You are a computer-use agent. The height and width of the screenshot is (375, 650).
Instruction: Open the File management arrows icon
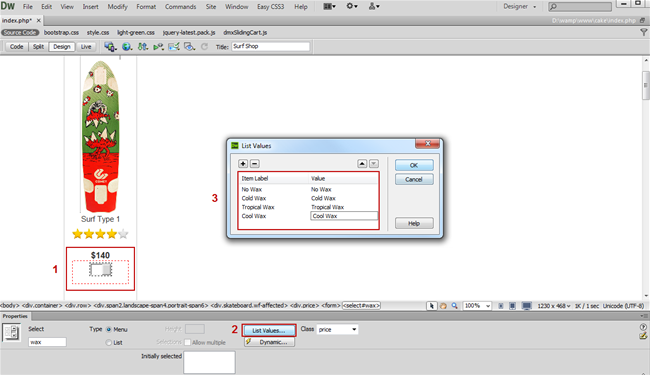(143, 47)
